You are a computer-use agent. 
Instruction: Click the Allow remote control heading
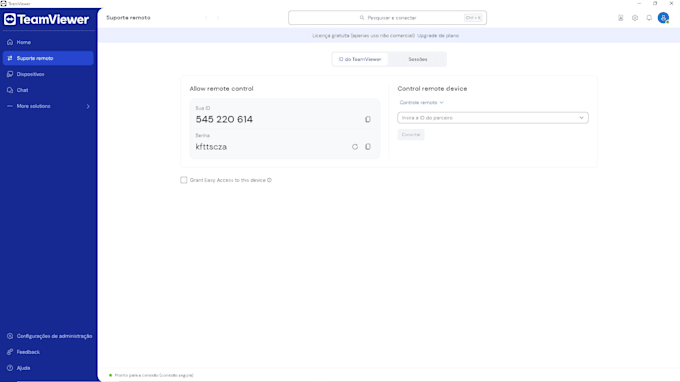221,88
